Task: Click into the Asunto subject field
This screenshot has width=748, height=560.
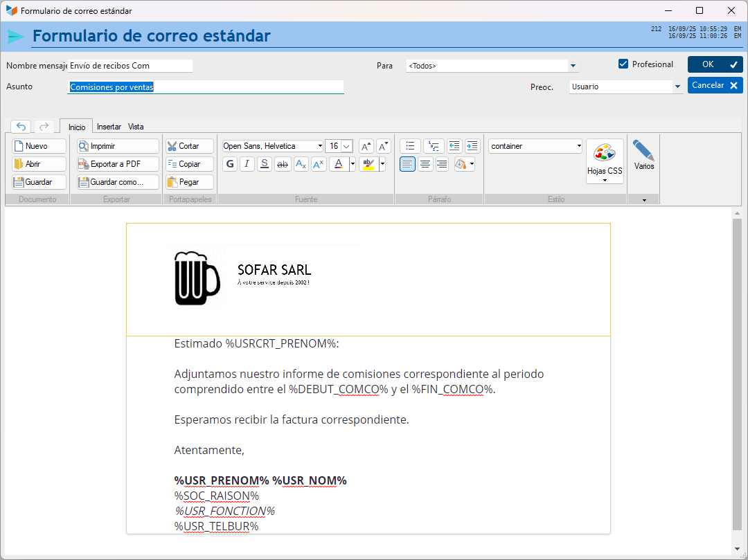Action: (205, 87)
